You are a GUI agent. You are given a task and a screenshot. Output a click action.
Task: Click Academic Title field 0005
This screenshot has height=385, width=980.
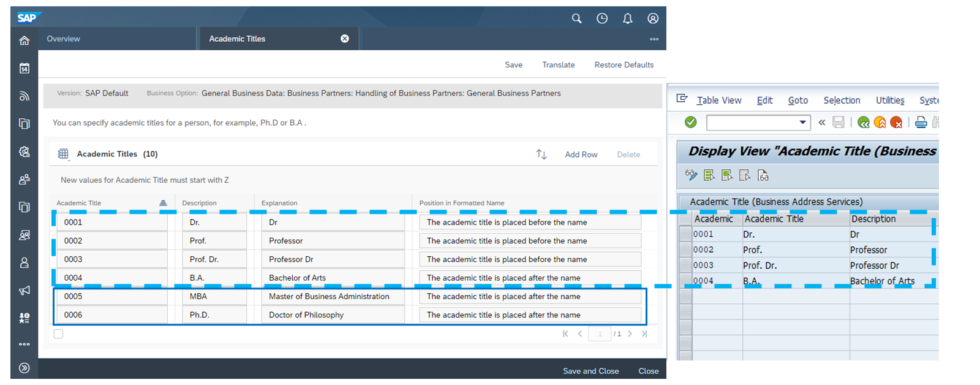pyautogui.click(x=111, y=296)
